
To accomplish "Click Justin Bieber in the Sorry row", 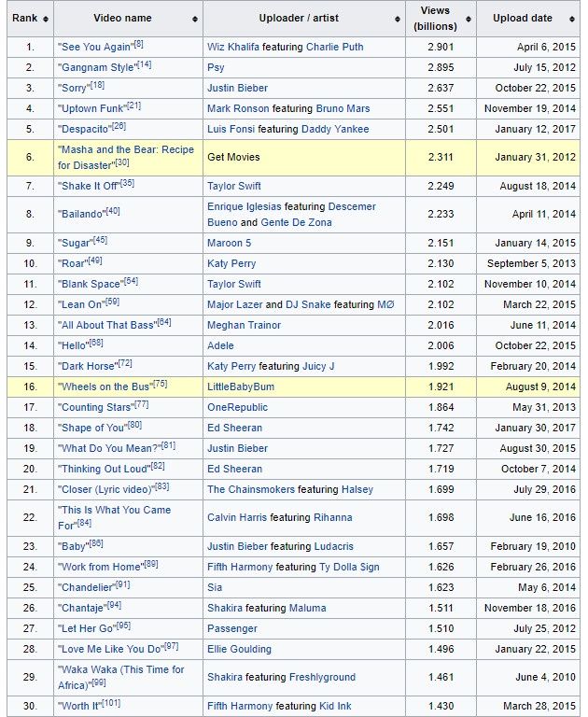I will (x=237, y=89).
